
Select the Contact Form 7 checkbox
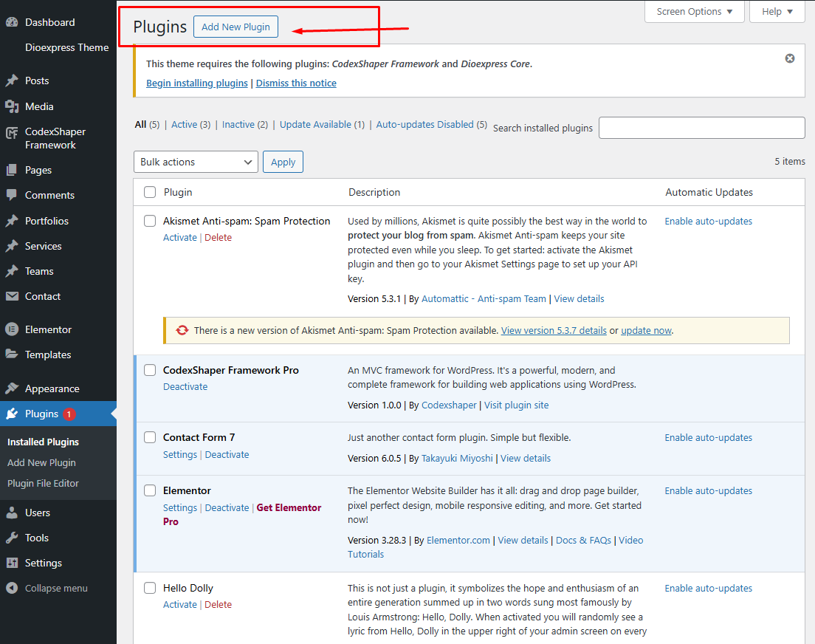point(150,437)
